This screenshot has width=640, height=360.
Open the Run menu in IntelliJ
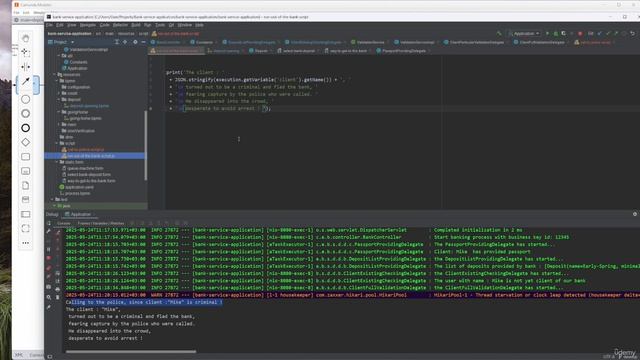(148, 25)
